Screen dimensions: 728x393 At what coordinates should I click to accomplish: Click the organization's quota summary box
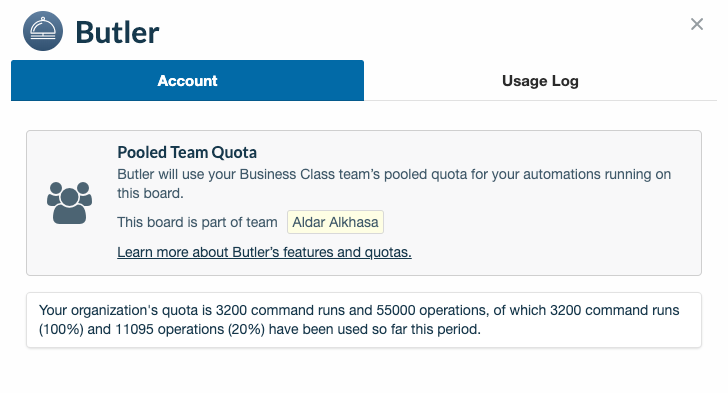coord(364,320)
